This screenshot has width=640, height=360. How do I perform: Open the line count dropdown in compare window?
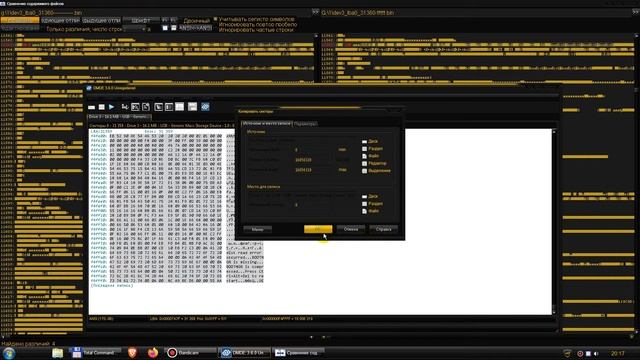point(135,29)
